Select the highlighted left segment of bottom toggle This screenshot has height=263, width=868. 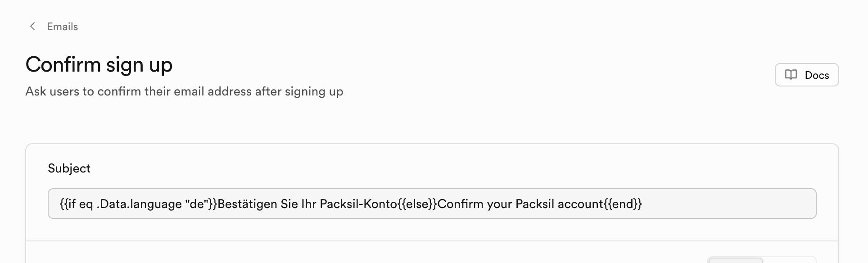735,260
